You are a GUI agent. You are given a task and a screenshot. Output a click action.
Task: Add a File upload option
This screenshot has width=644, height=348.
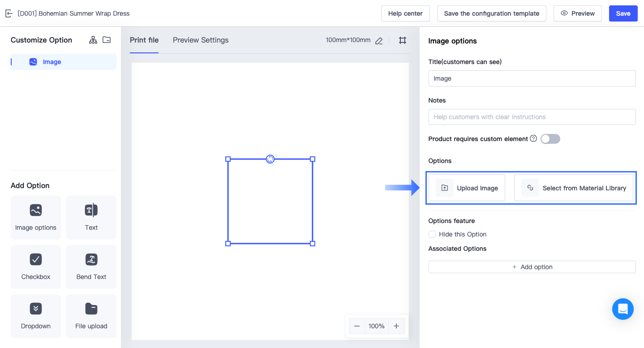[91, 316]
